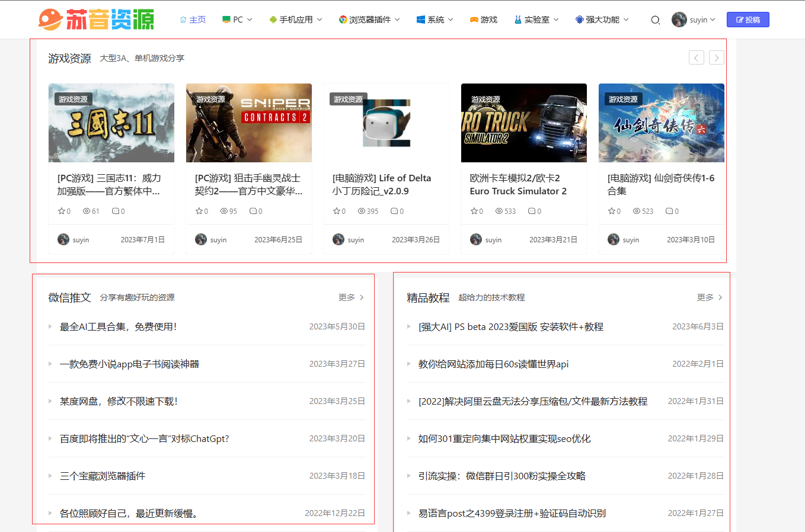805x532 pixels.
Task: Click the phone icon beside 手机应用
Action: [271, 19]
